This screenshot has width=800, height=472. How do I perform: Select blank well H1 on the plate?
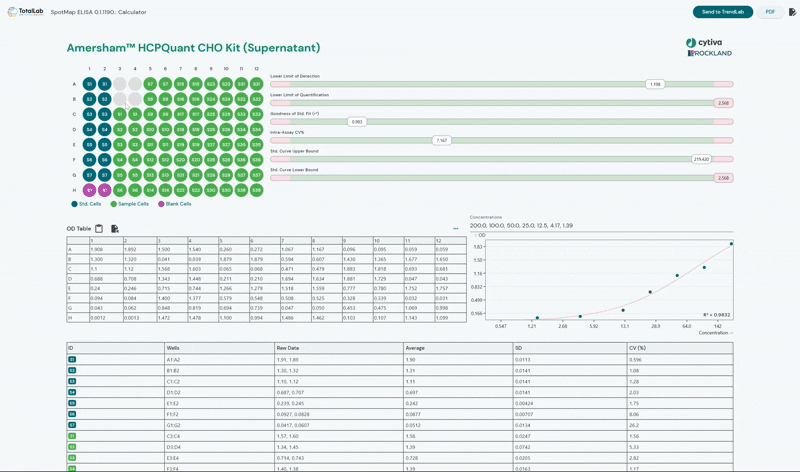[x=89, y=190]
